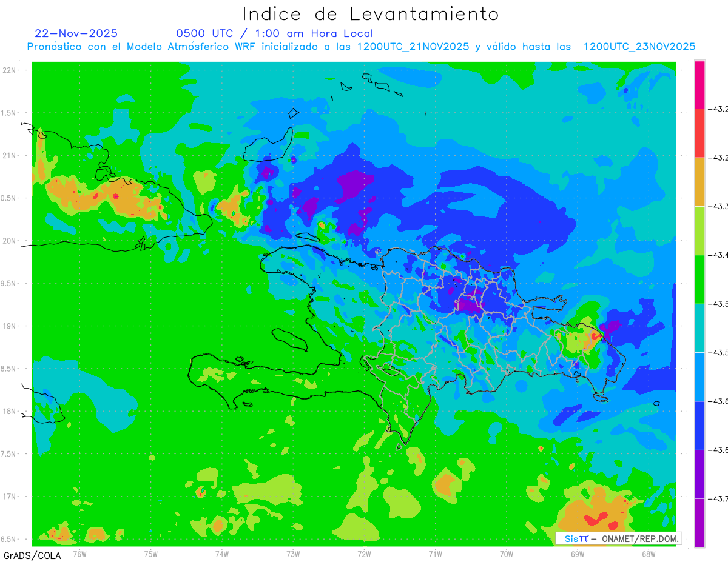Viewport: 728px width, 562px height.
Task: Click the dark blue swatch in the colorbar
Action: tap(699, 425)
